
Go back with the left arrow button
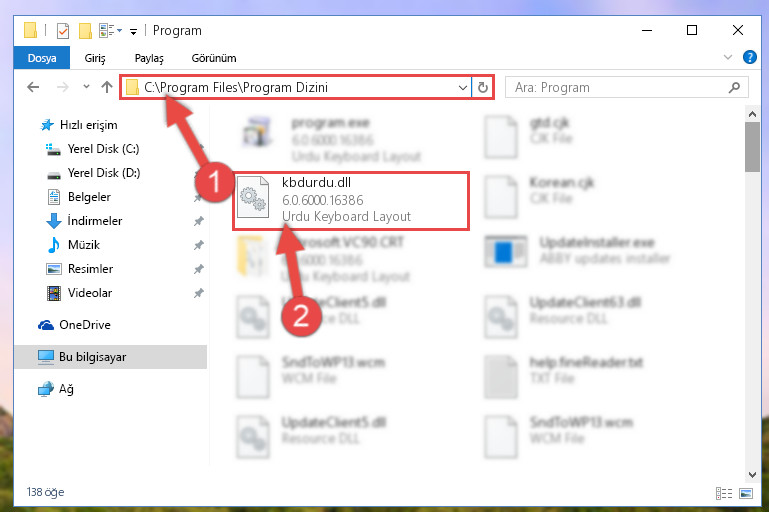tap(33, 87)
